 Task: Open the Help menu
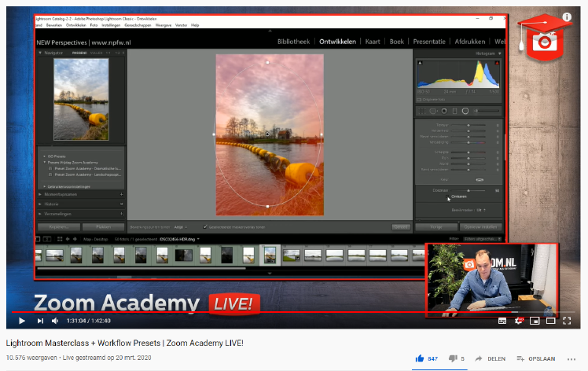(x=195, y=25)
